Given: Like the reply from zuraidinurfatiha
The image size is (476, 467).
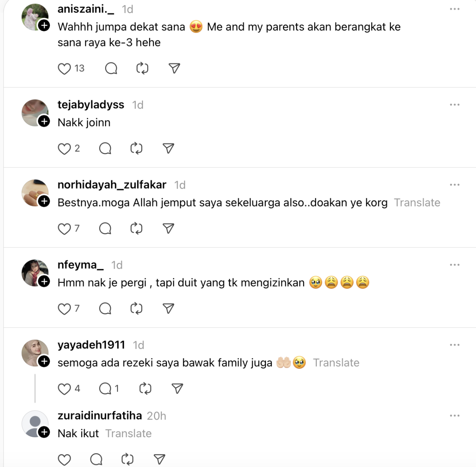Looking at the screenshot, I should coord(64,459).
